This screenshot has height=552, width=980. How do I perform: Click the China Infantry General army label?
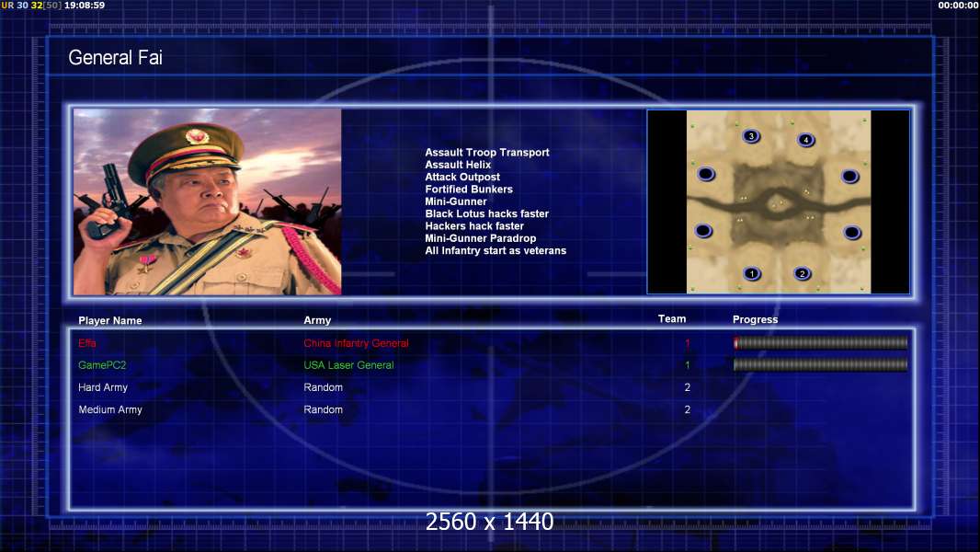(x=357, y=343)
